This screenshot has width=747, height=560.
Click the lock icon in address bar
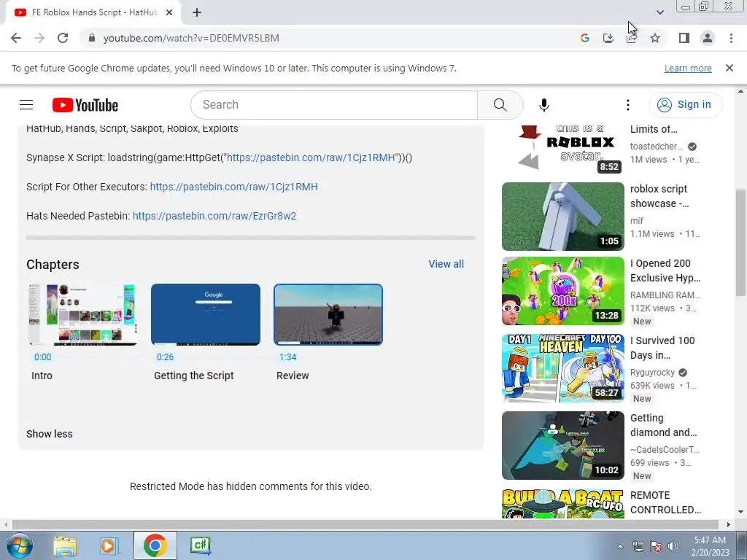[x=92, y=38]
